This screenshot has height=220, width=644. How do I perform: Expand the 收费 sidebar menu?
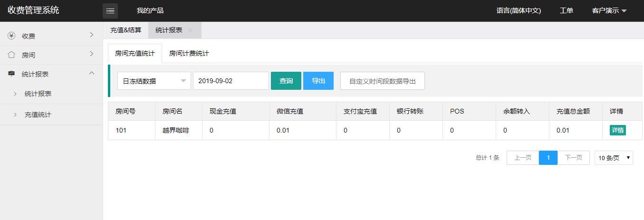coord(92,35)
